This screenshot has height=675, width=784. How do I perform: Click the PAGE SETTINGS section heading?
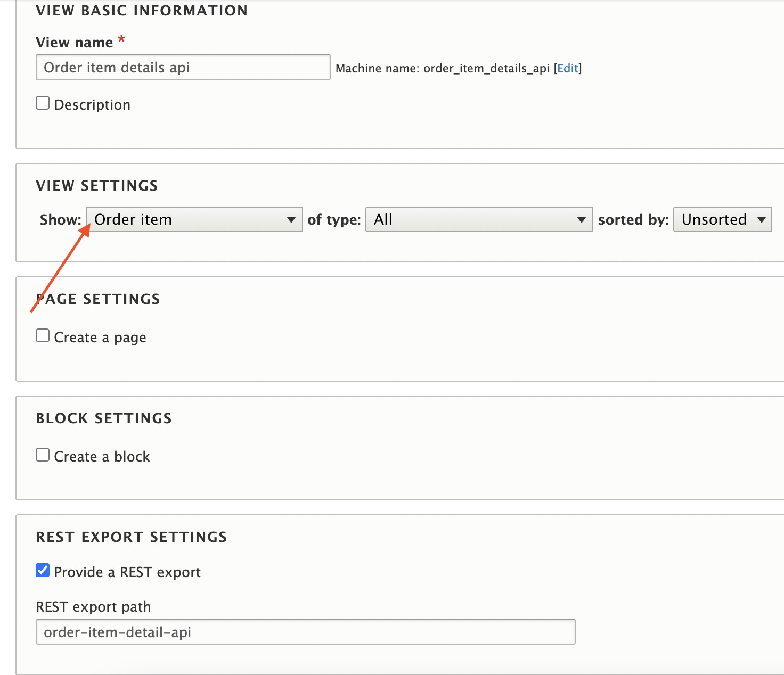point(98,299)
